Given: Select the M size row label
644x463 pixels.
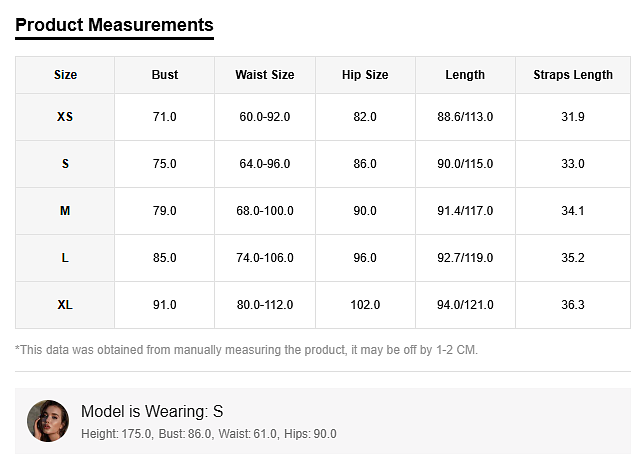Looking at the screenshot, I should click(65, 211).
